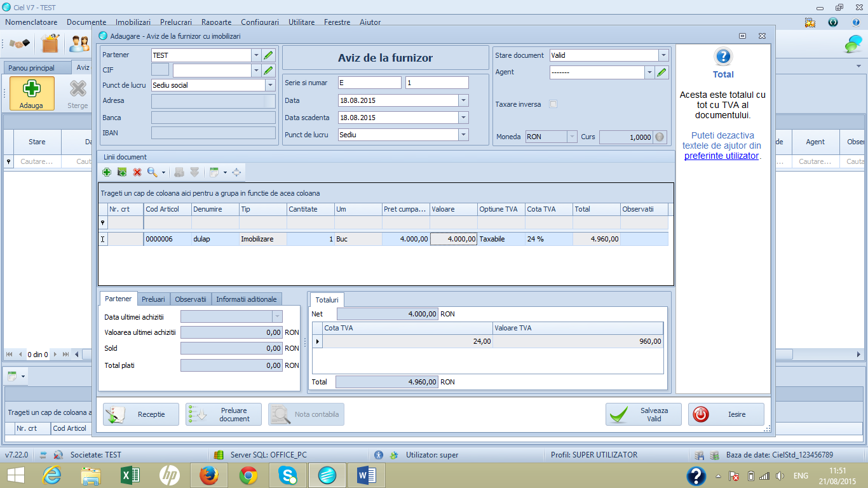Click the blue question mark Total help icon
868x488 pixels.
pos(723,57)
